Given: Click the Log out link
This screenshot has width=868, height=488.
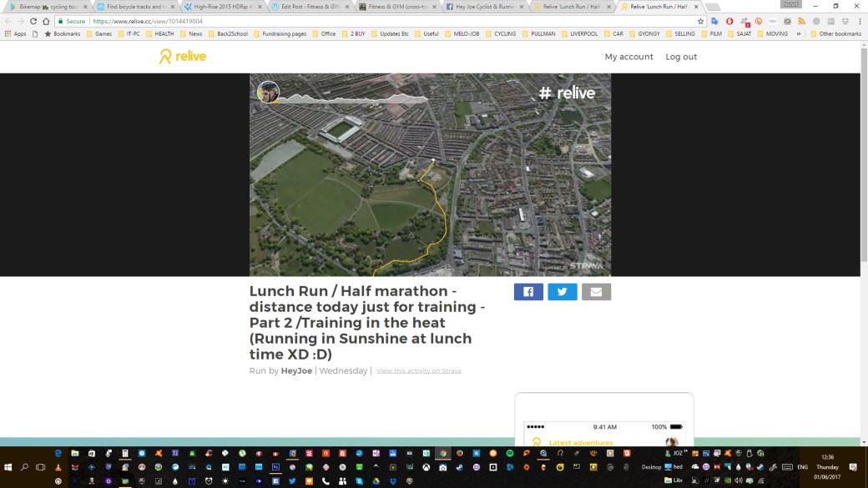Looking at the screenshot, I should (681, 57).
